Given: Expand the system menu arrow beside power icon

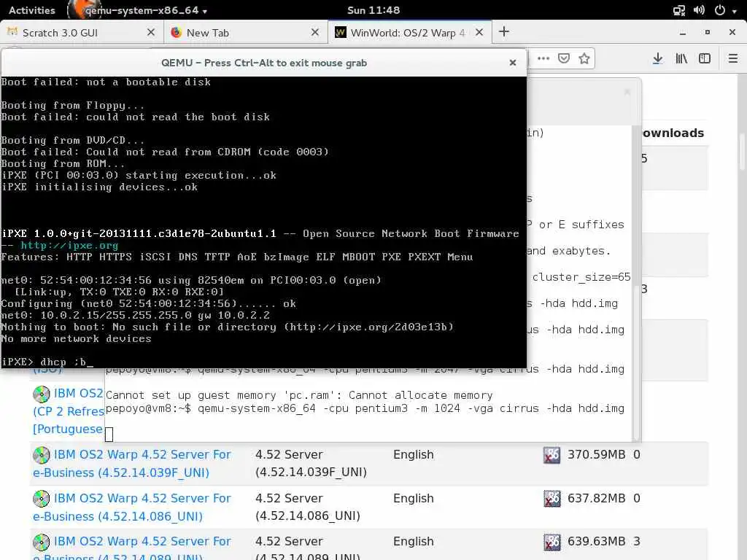Looking at the screenshot, I should coord(734,11).
